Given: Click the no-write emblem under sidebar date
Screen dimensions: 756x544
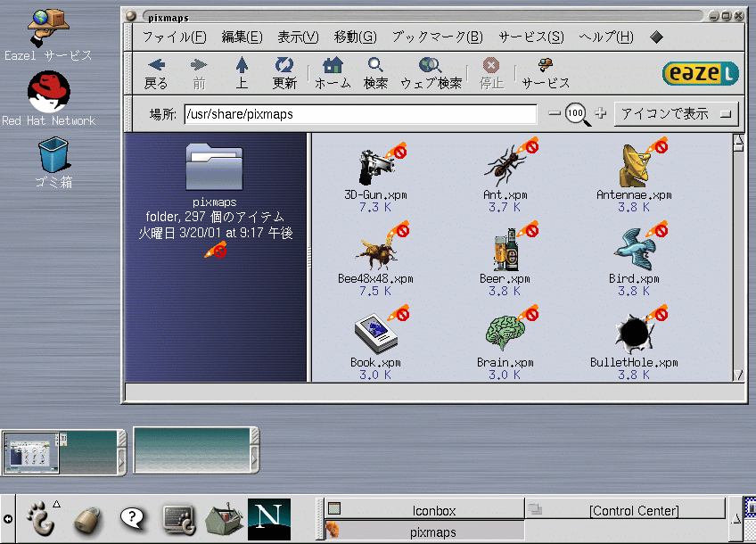Looking at the screenshot, I should 215,250.
